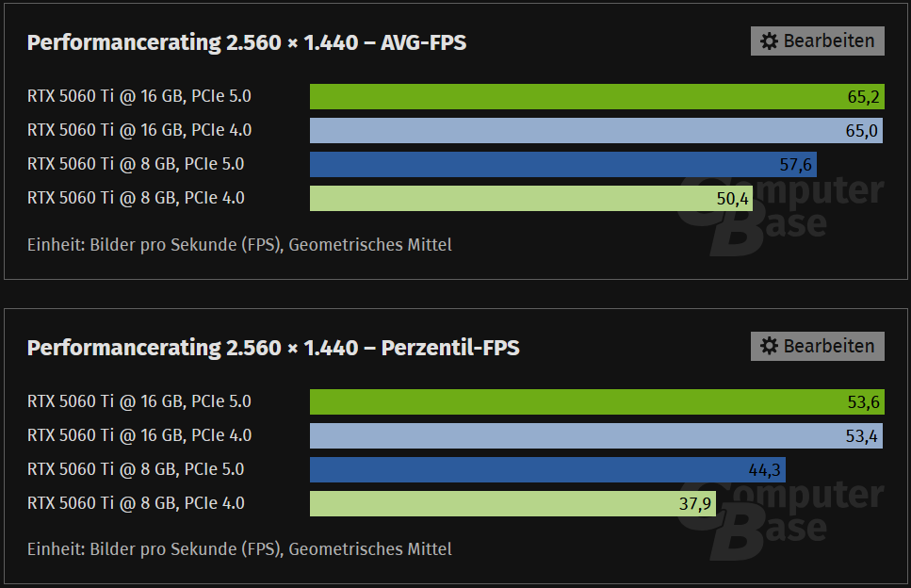Click 16 GB PCIe 5.0 label in AVG-FPS chart
Image resolution: width=911 pixels, height=588 pixels.
(139, 96)
